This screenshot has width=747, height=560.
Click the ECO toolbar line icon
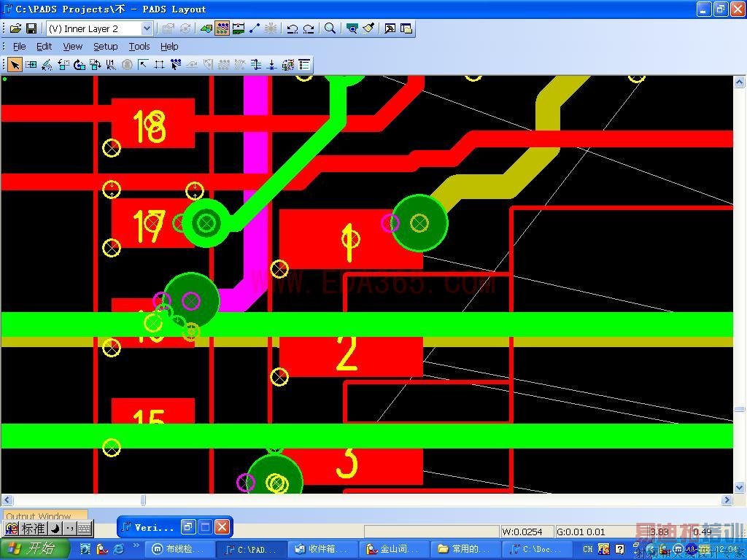click(x=255, y=28)
